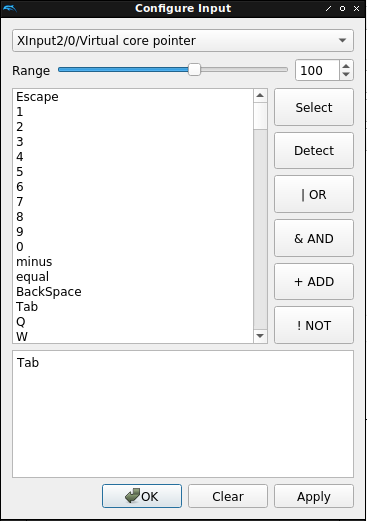367x521 pixels.
Task: Confirm with the OK button
Action: 142,496
